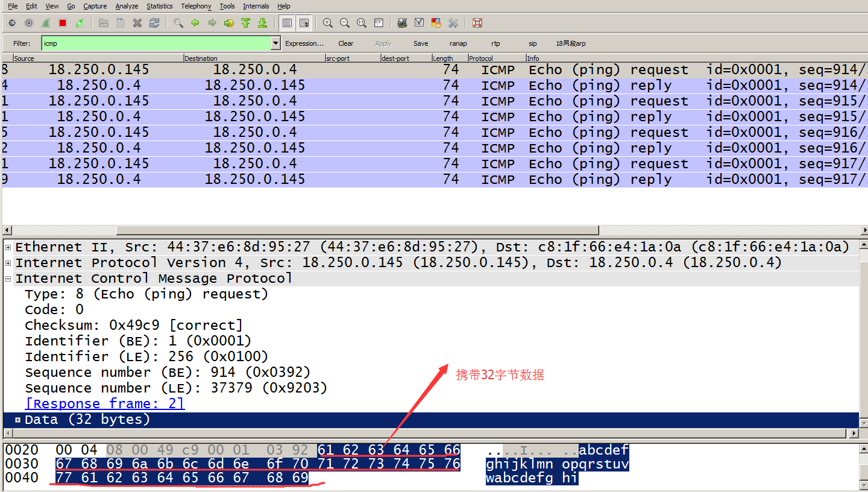The image size is (868, 492).
Task: Open the View menu
Action: click(x=52, y=6)
